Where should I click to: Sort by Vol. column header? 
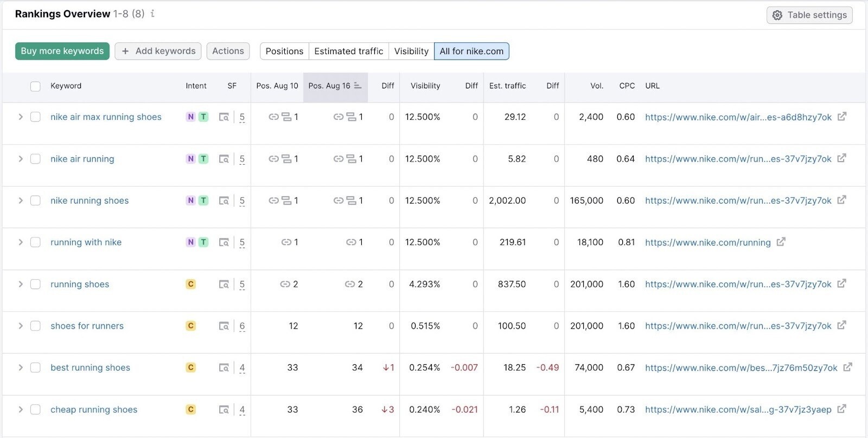point(597,86)
